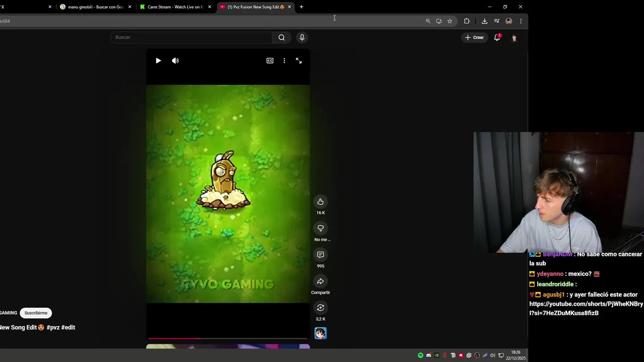Open the OBS tray icon
The height and width of the screenshot is (362, 644).
pyautogui.click(x=477, y=355)
